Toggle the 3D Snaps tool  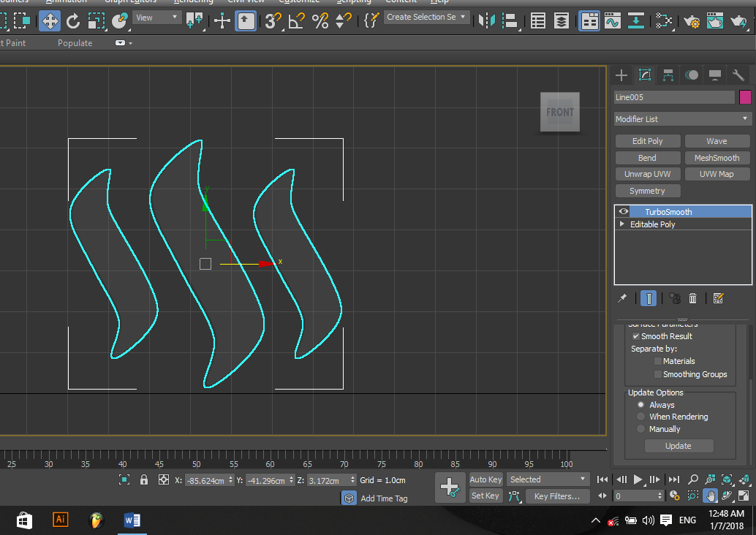(273, 20)
